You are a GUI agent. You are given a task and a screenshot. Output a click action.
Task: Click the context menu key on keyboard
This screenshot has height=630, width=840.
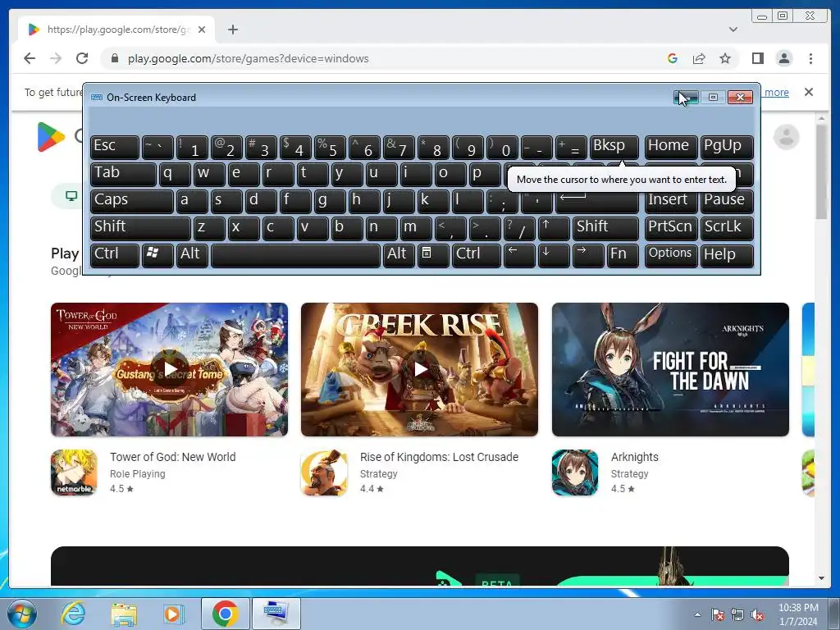click(433, 255)
